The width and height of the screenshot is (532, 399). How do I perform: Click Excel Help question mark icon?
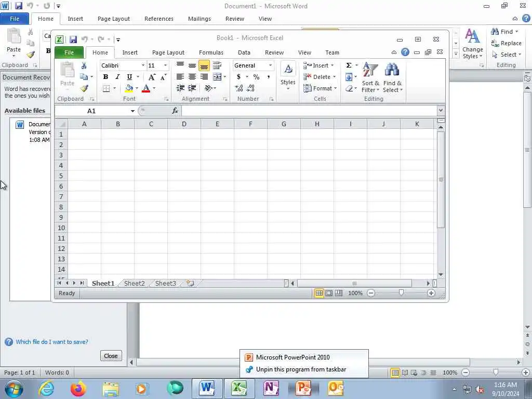tap(405, 52)
